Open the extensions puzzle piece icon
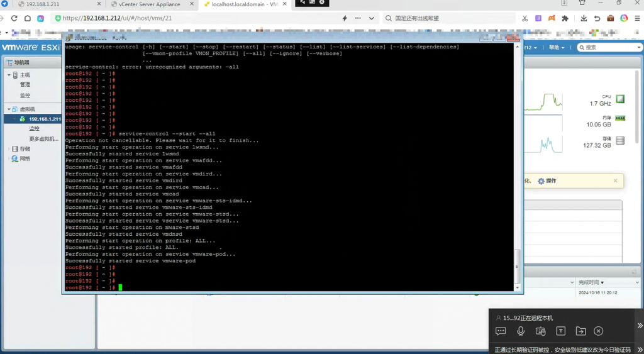The height and width of the screenshot is (354, 644). point(565,18)
